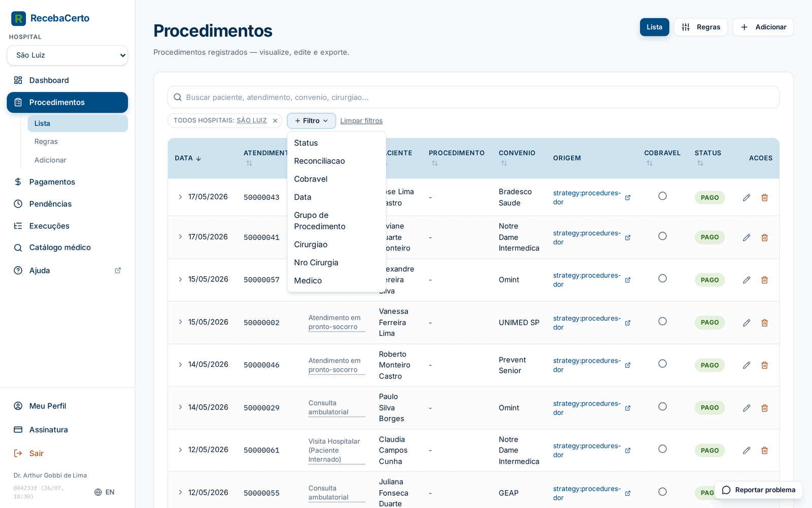Screen dimensions: 812x508
Task: Choose Cobravel in the filter menu
Action: pos(336,179)
